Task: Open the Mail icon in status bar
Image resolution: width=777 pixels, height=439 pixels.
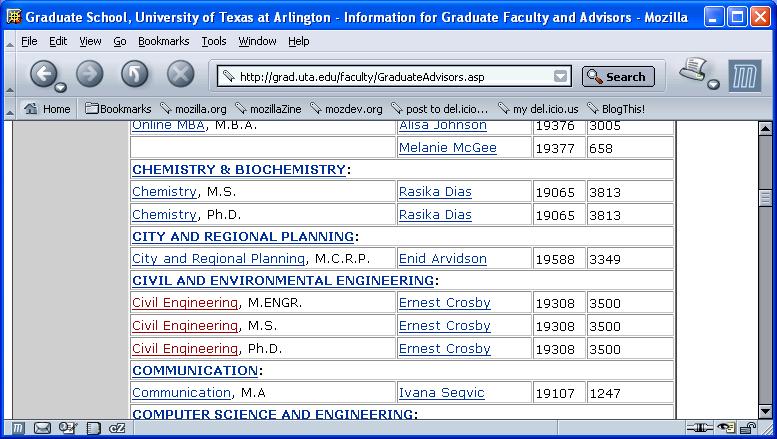Action: (x=42, y=428)
